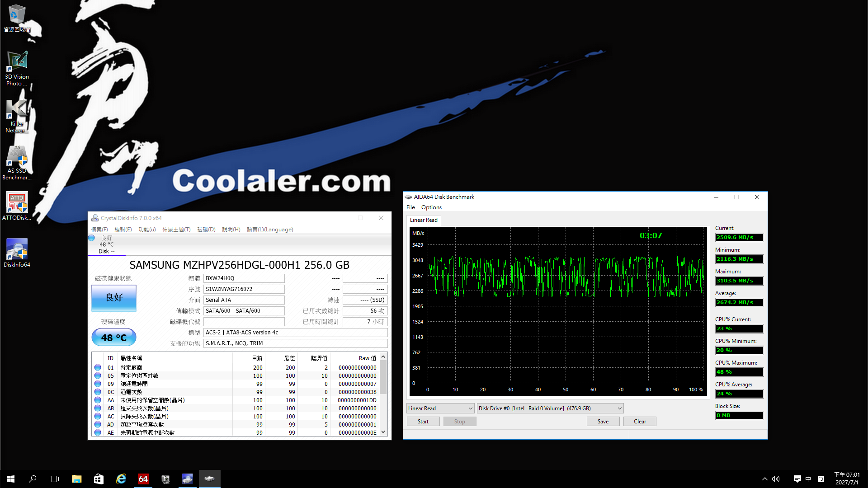Open Killer Network desktop shortcut
868x488 pixels.
tap(17, 117)
